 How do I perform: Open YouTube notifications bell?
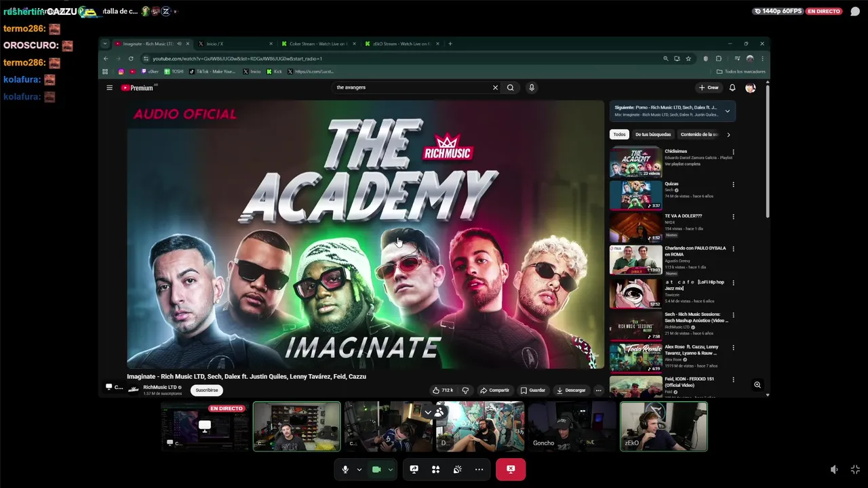pyautogui.click(x=732, y=87)
